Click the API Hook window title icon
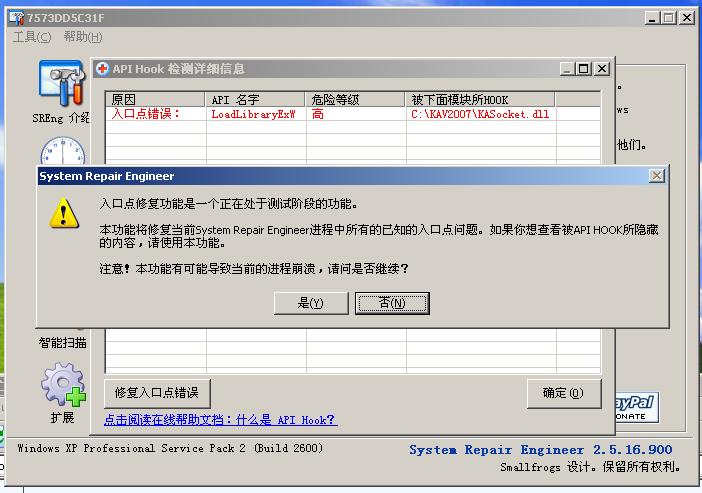 (x=103, y=69)
